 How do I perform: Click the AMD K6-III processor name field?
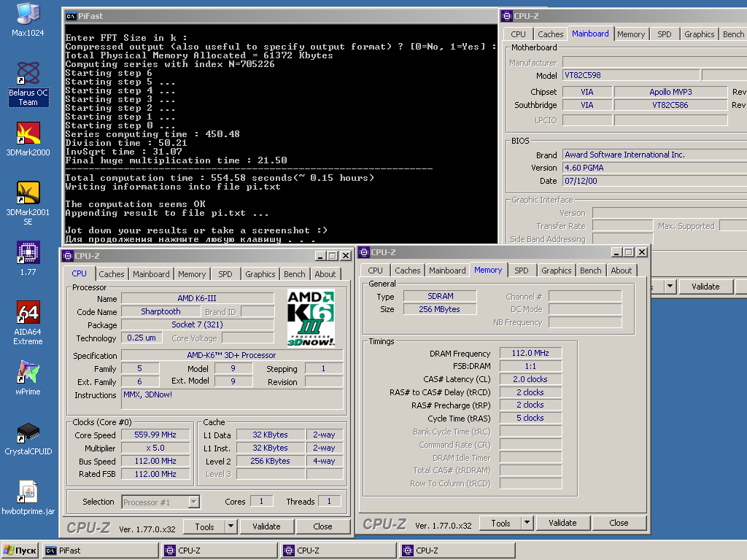point(197,298)
